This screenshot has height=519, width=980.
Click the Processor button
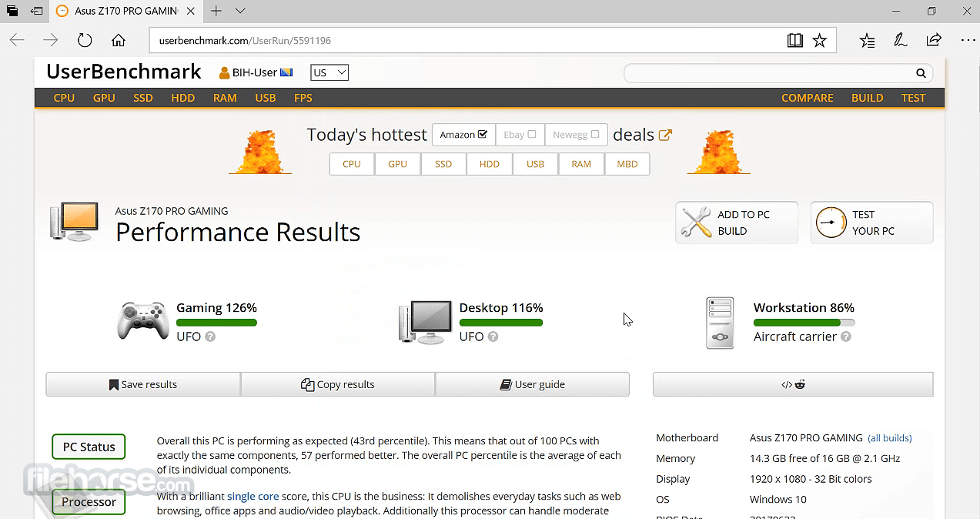click(x=89, y=502)
